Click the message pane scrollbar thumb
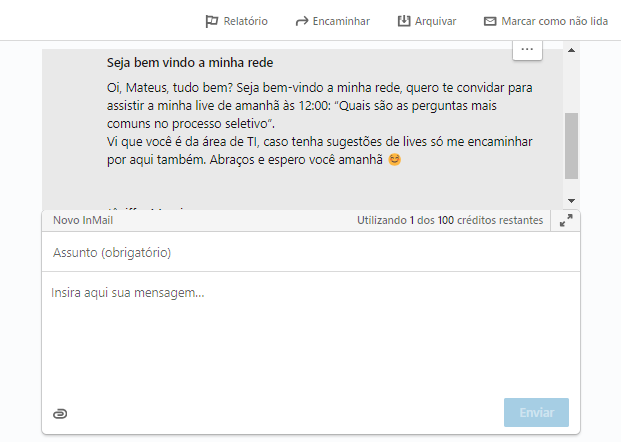 point(571,146)
